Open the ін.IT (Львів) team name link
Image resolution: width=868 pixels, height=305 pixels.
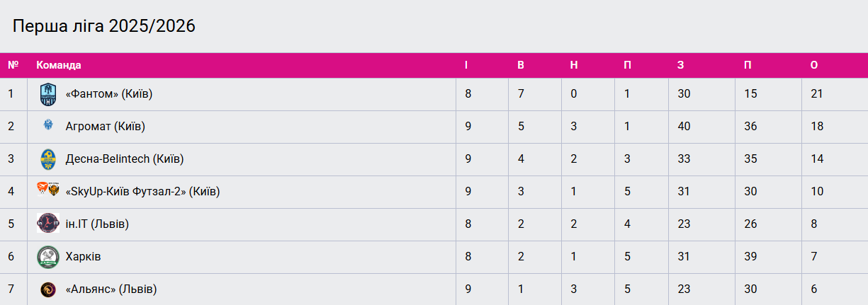click(x=96, y=224)
